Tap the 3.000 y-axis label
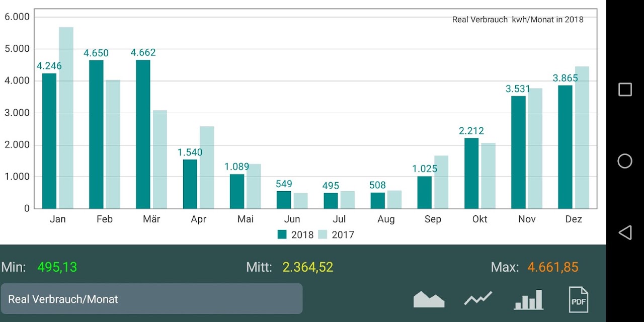The width and height of the screenshot is (644, 322). click(x=17, y=113)
